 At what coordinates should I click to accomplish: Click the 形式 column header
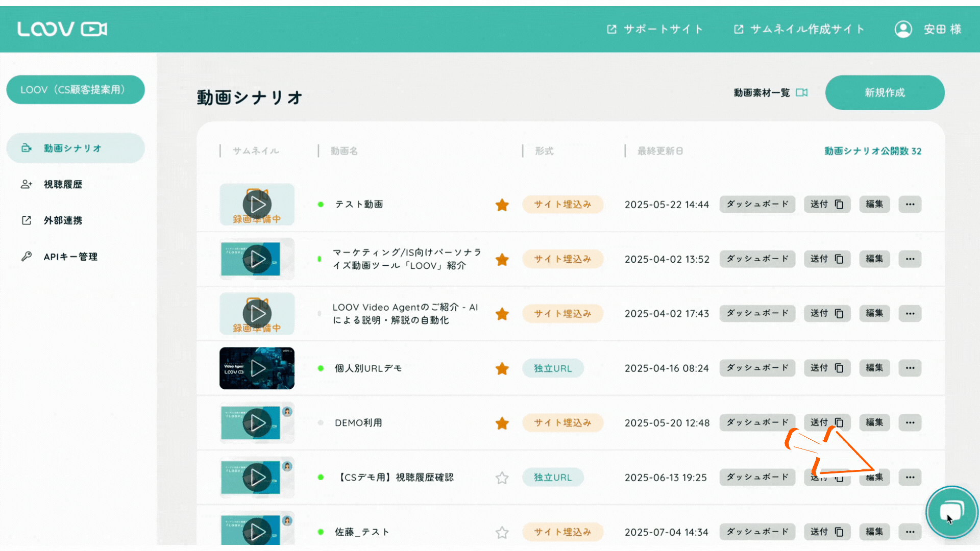[x=544, y=151]
